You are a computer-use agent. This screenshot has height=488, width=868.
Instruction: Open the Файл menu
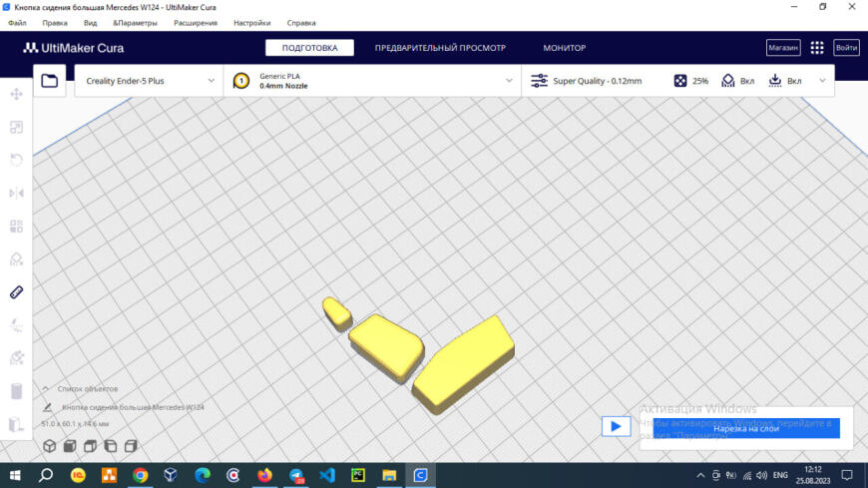tap(17, 23)
